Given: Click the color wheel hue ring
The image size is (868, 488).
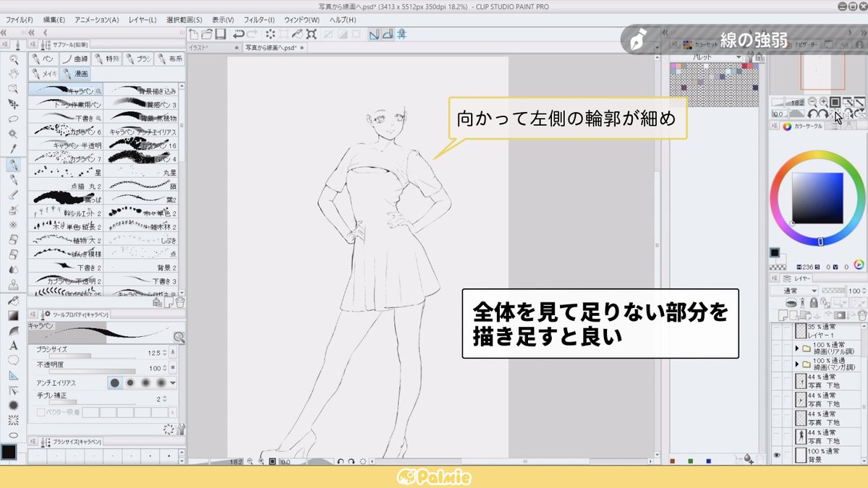Looking at the screenshot, I should 817,153.
